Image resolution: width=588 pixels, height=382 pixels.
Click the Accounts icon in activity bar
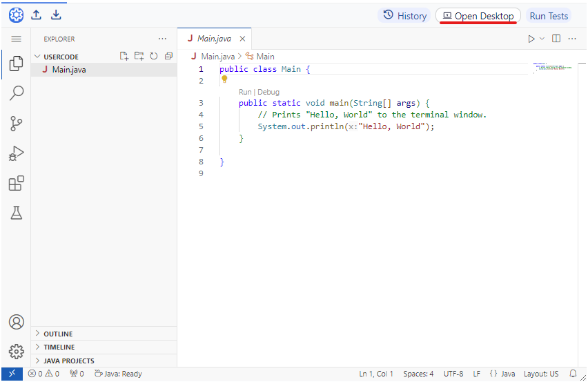coord(16,322)
